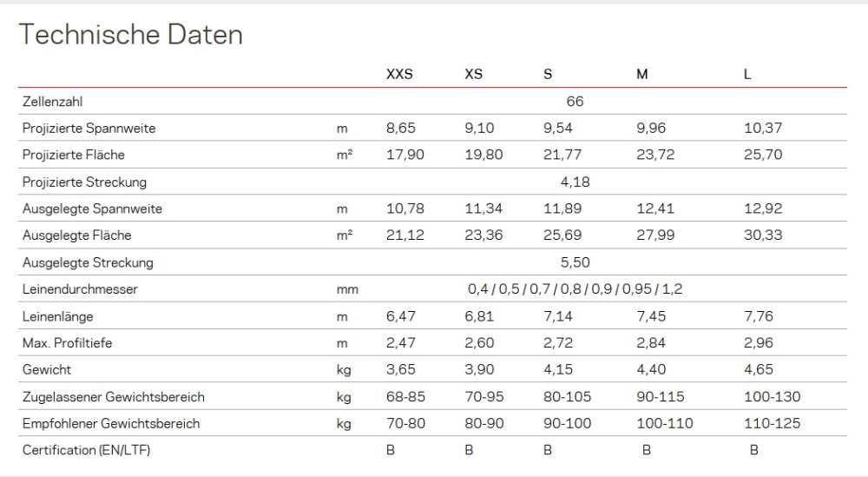Select the L size column header
This screenshot has height=477, width=868.
(747, 74)
